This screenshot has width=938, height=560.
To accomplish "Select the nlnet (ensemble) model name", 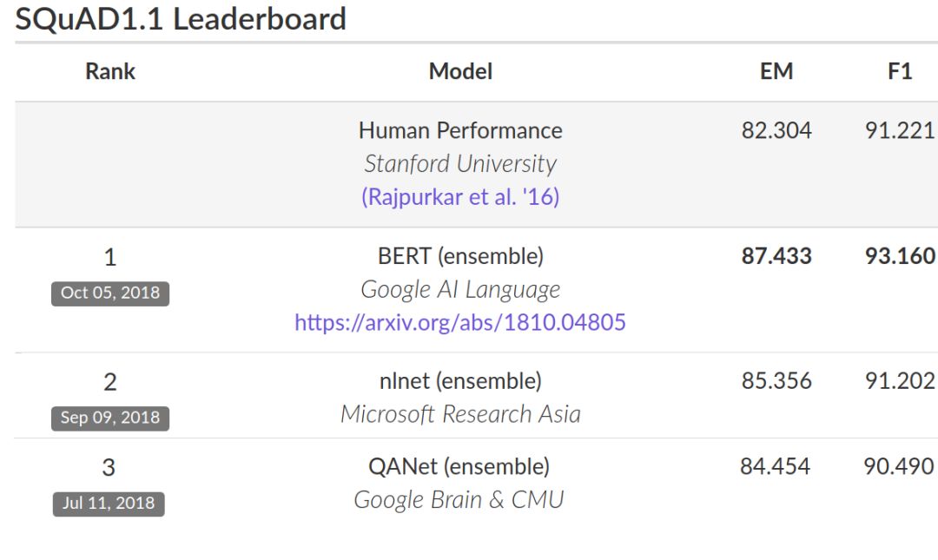I will tap(460, 381).
